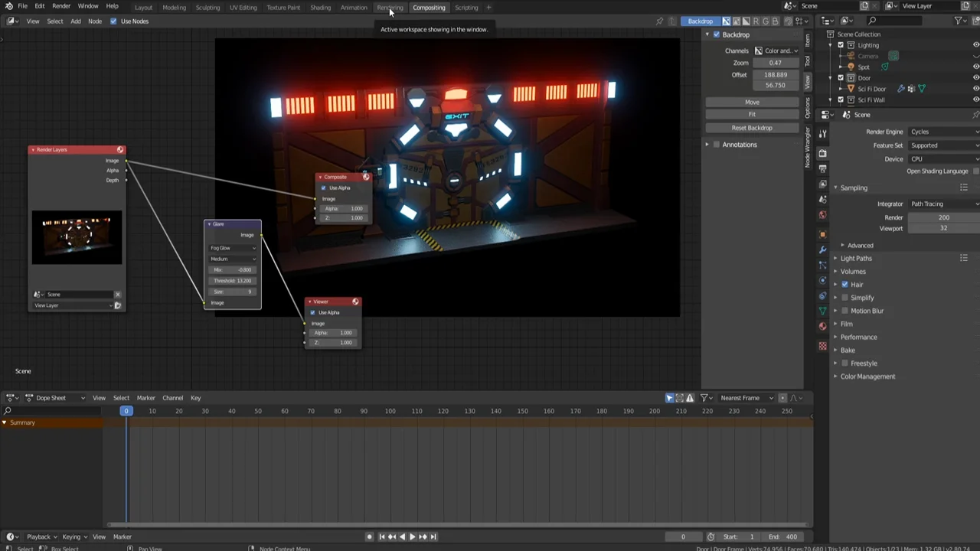Uncheck Use Nodes in the header
This screenshot has height=551, width=980.
pos(113,21)
